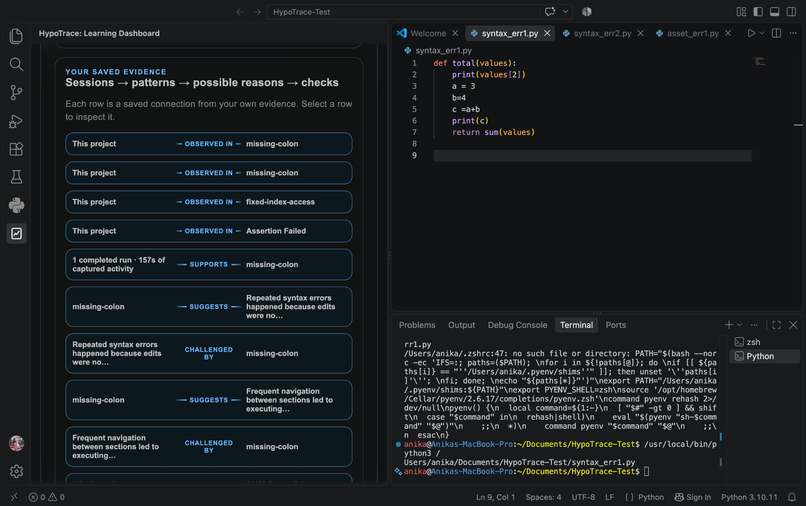Screen dimensions: 806x506
Task: Open the Search view in activity bar
Action: click(x=16, y=64)
